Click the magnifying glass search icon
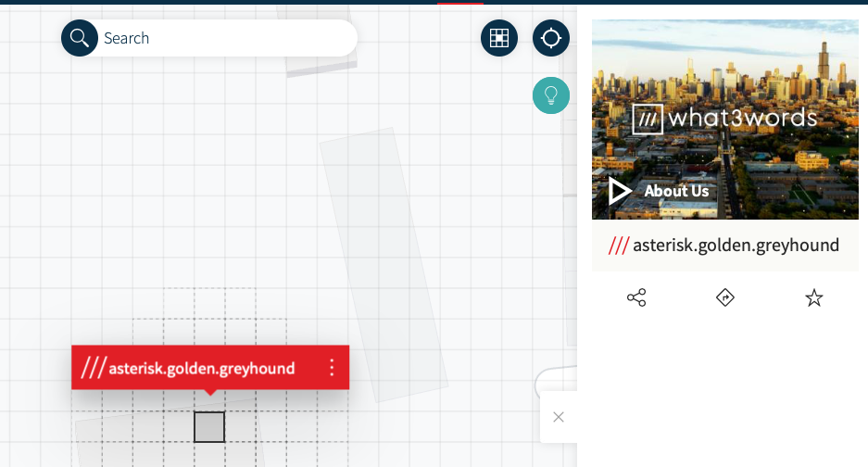This screenshot has width=868, height=467. point(79,38)
